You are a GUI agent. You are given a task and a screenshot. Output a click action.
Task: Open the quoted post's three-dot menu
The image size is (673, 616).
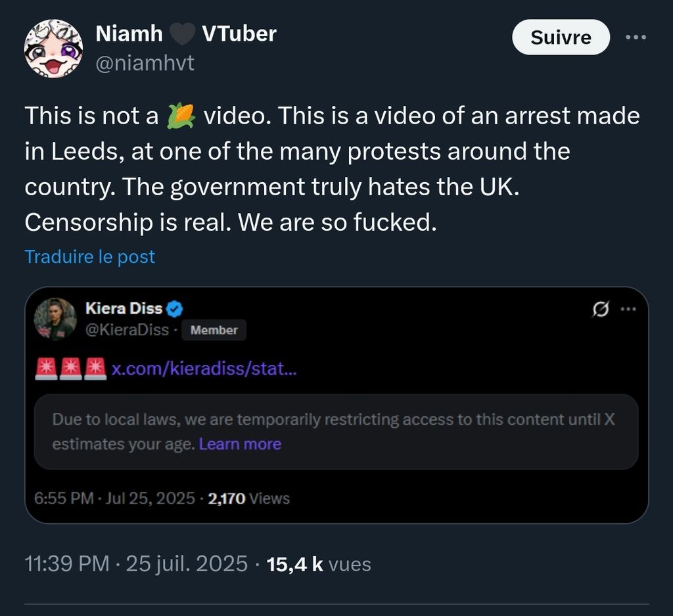click(628, 309)
